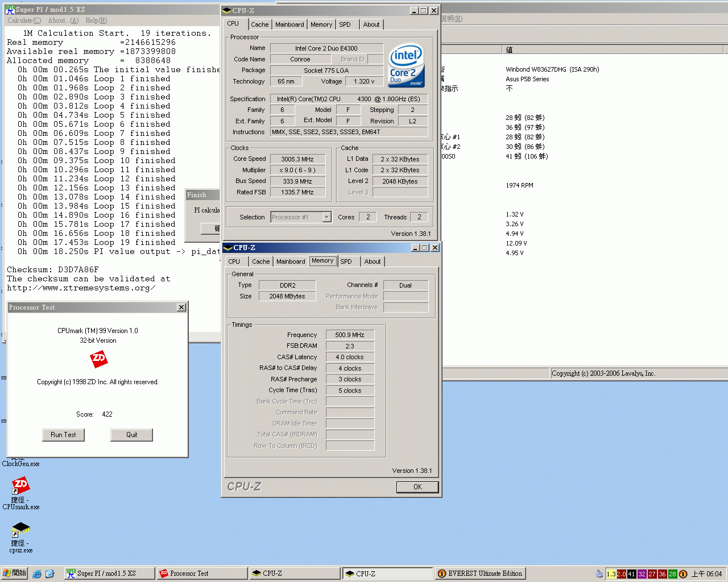Click the 1974 RPM fan value

(519, 185)
